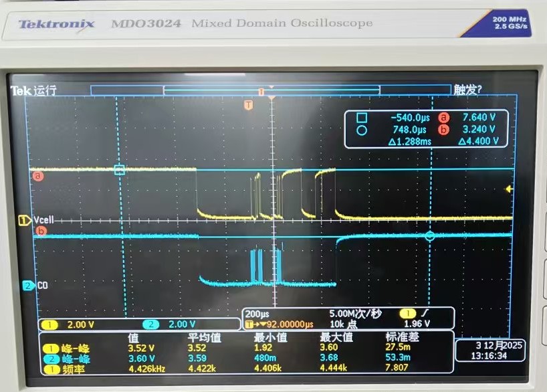The height and width of the screenshot is (392, 547).
Task: Click the 标准差 column header
Action: [403, 337]
